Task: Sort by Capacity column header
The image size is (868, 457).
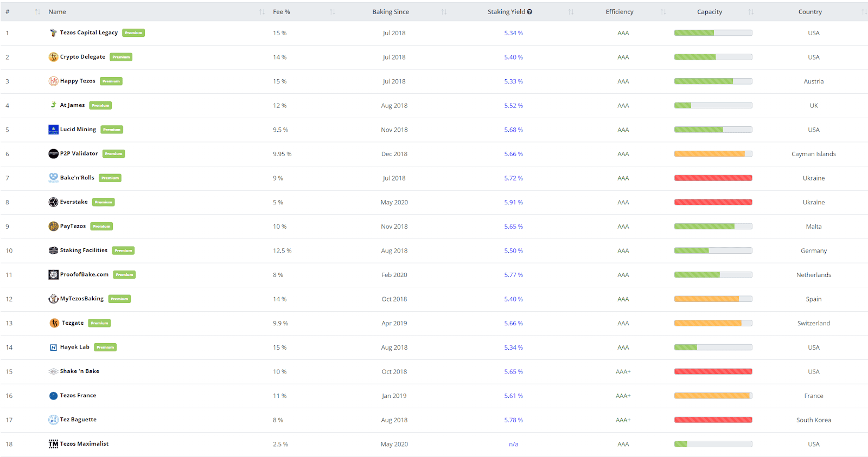Action: (x=710, y=12)
